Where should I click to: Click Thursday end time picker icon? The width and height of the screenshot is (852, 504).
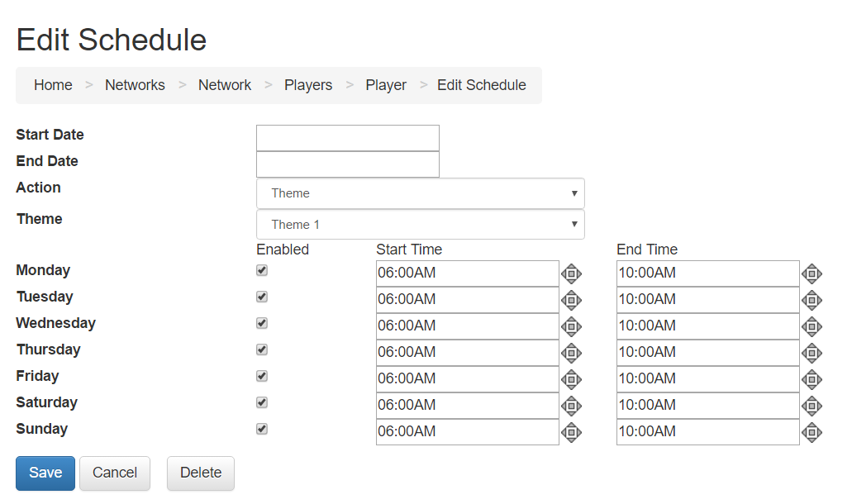click(x=812, y=353)
